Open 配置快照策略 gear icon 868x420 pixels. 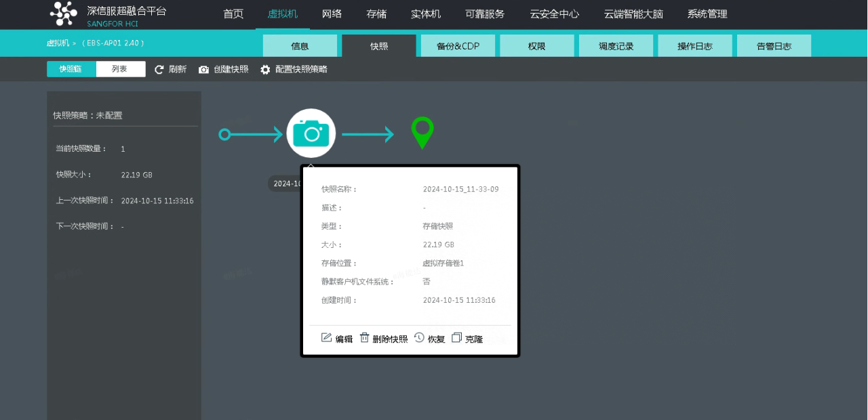coord(265,69)
